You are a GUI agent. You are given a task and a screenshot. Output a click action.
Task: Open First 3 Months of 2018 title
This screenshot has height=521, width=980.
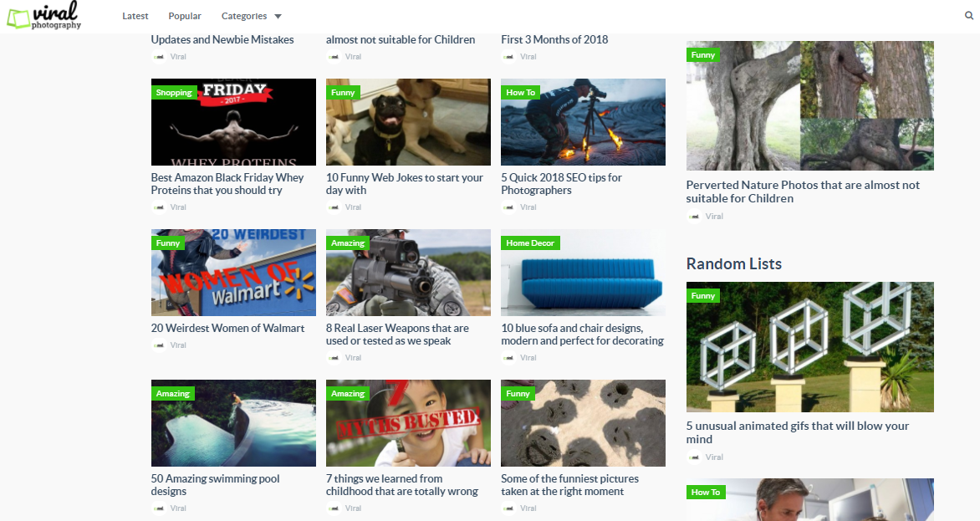(x=554, y=39)
